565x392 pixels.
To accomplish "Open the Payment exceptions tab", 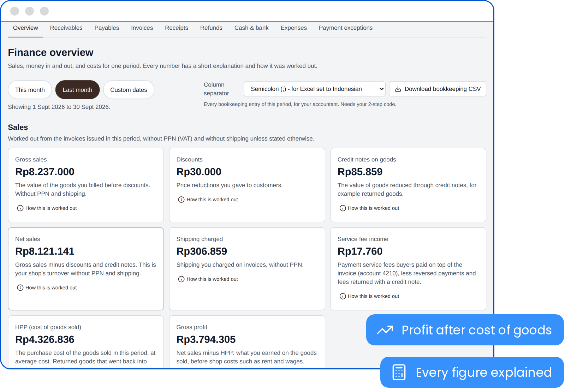I will point(346,28).
